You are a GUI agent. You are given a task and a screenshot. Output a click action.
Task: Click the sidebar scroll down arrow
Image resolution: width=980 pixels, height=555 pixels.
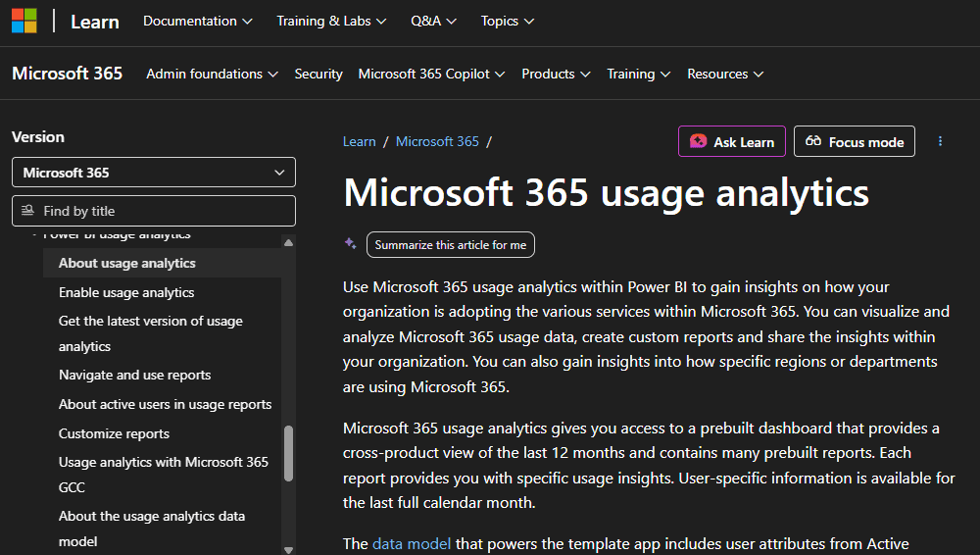click(288, 550)
